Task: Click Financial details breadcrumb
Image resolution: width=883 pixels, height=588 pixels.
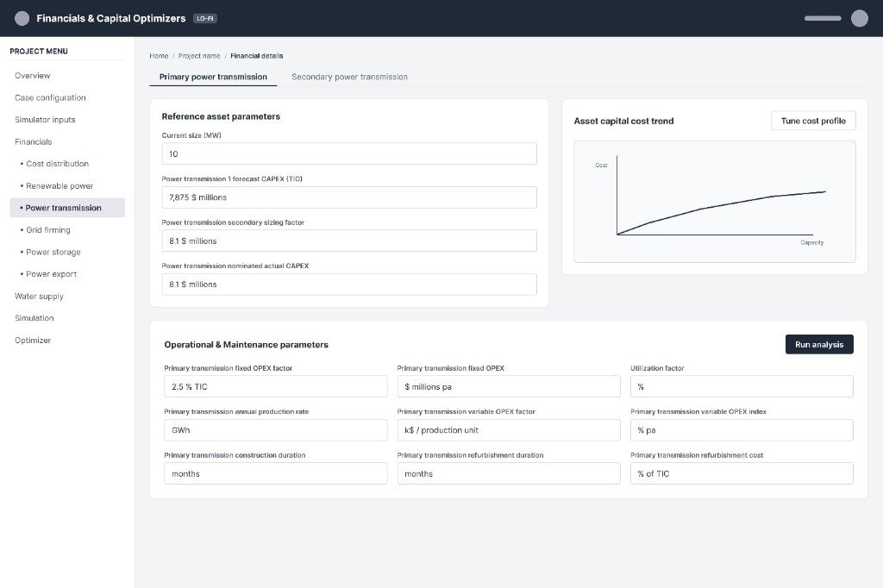Action: 257,56
